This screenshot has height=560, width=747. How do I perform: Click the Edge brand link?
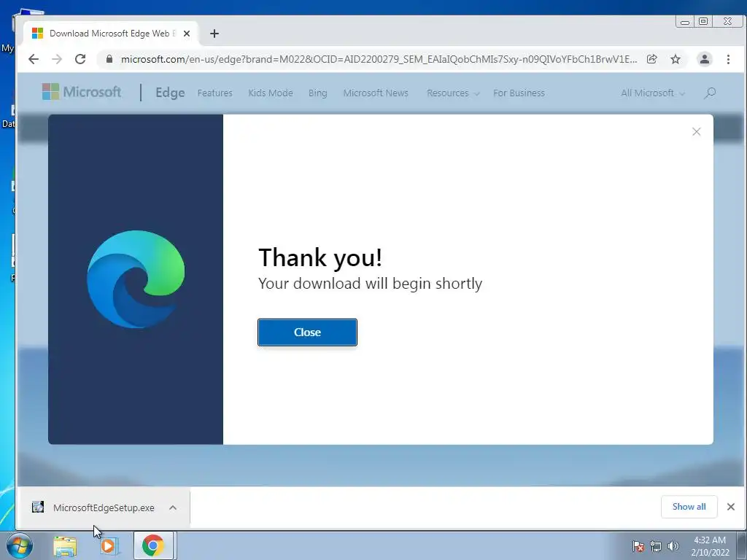coord(170,93)
